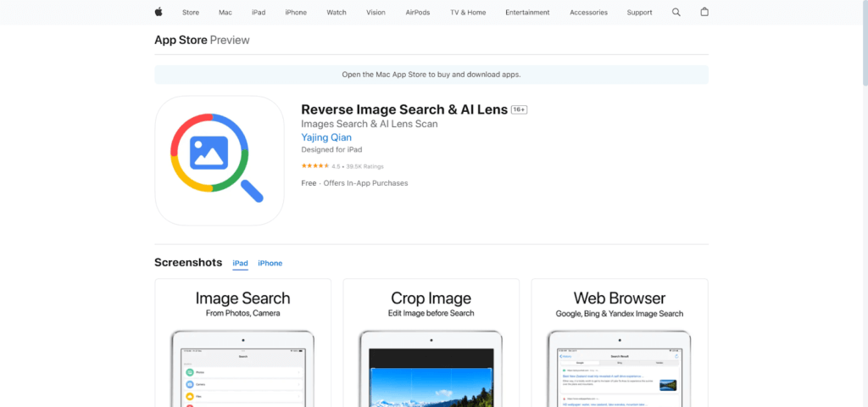Open the Support menu item
Image resolution: width=868 pixels, height=407 pixels.
click(x=639, y=13)
